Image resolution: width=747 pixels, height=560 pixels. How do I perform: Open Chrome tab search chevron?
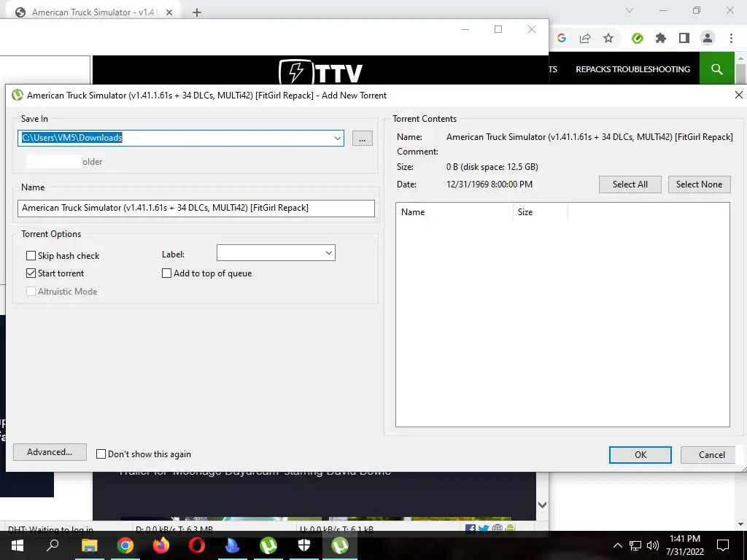[630, 10]
